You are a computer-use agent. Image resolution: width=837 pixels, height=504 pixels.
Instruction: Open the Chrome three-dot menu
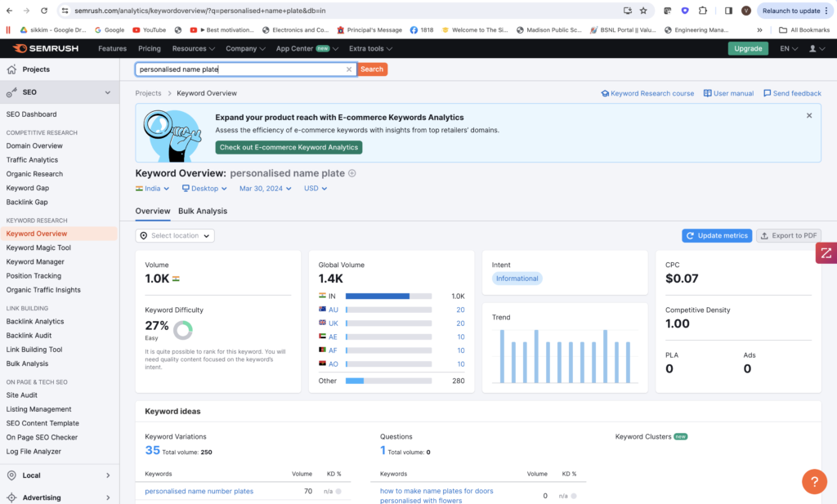click(826, 11)
